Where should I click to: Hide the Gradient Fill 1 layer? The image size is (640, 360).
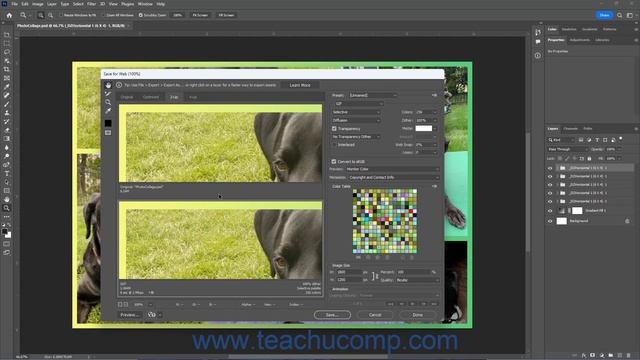pos(550,211)
